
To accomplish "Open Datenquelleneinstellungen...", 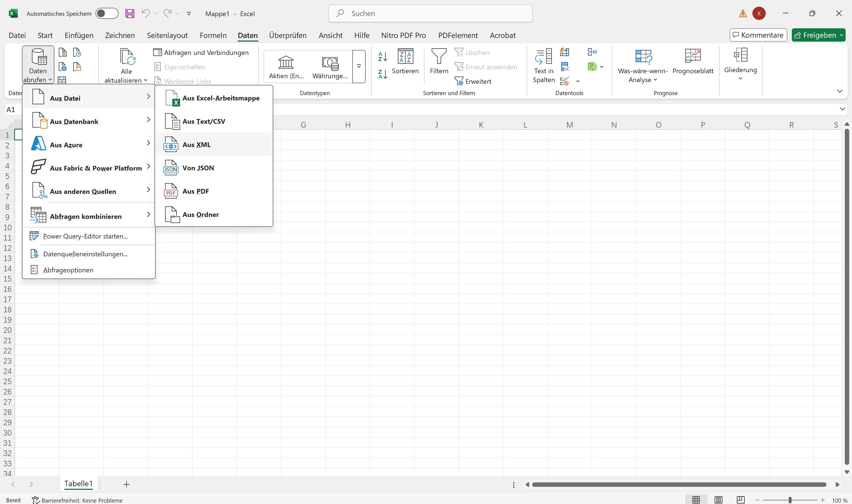I will (x=89, y=254).
